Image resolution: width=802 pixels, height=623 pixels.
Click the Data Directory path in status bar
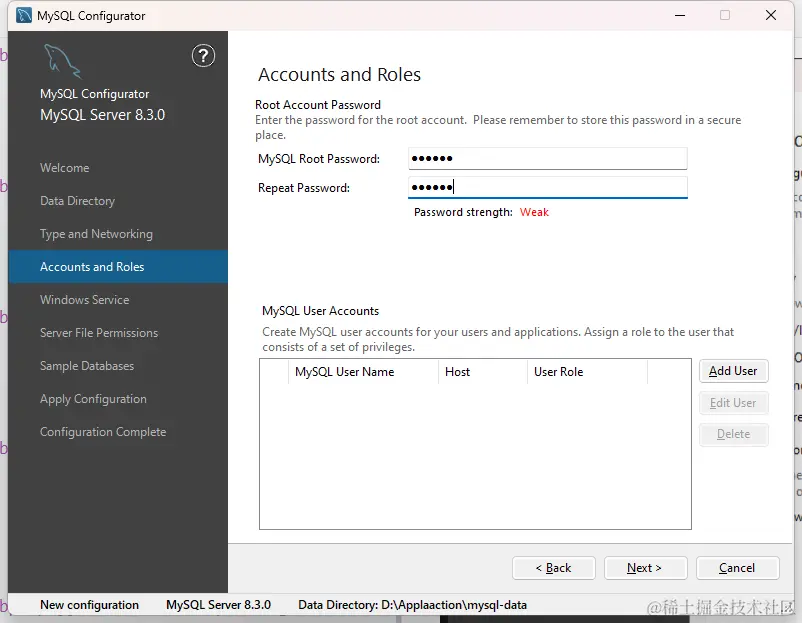click(x=412, y=605)
